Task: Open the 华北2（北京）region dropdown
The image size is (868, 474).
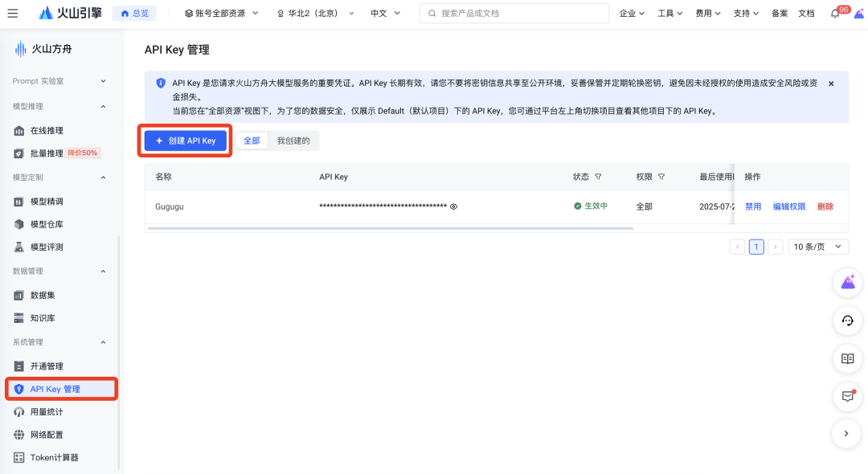Action: click(x=313, y=13)
